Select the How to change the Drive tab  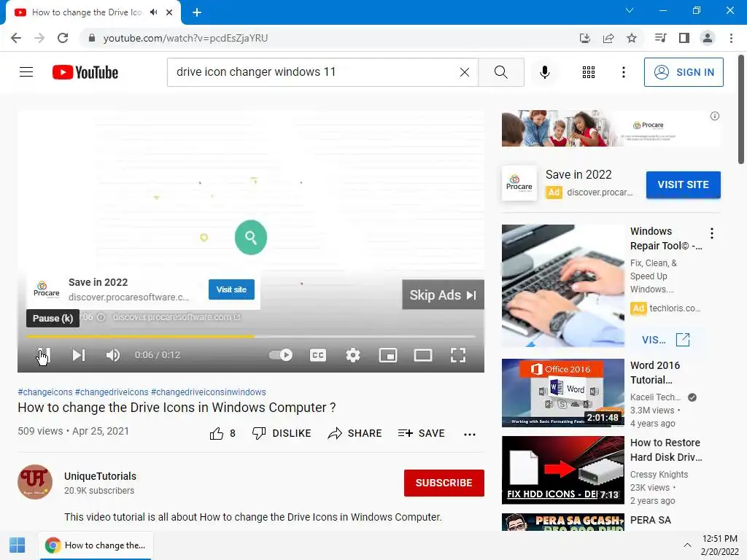[93, 12]
